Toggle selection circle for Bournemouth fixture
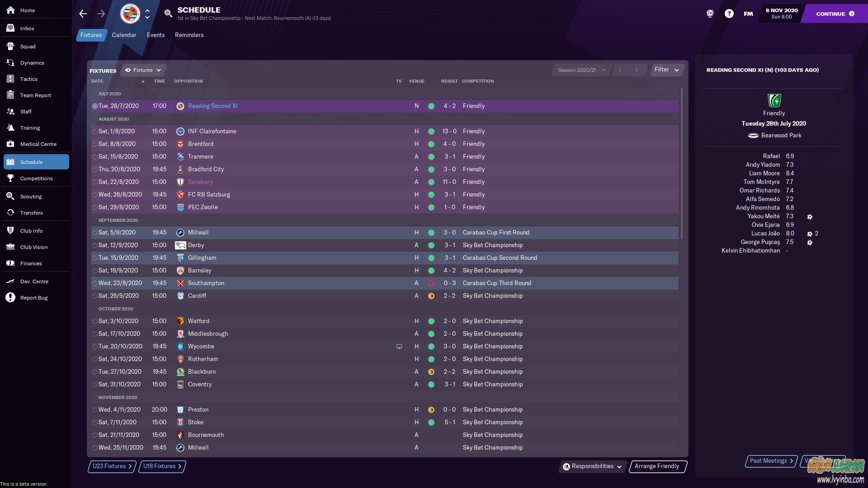Screen dimensions: 868x488 click(95, 435)
